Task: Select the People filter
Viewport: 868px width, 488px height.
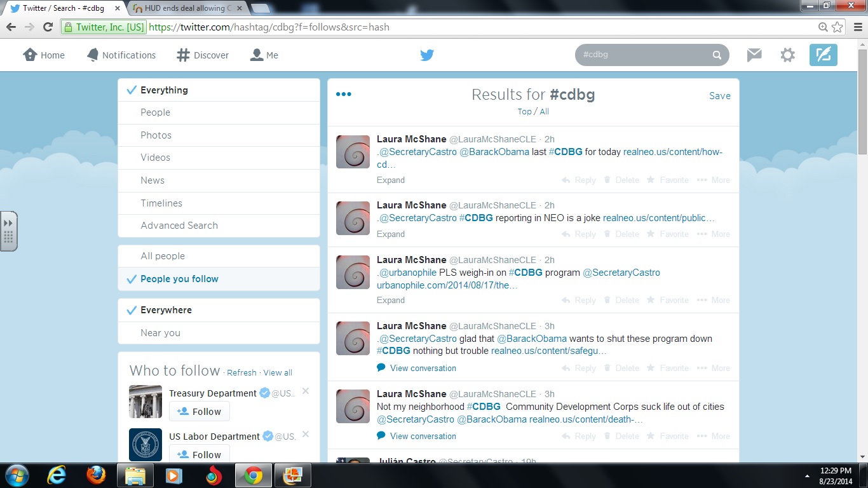Action: [219, 112]
